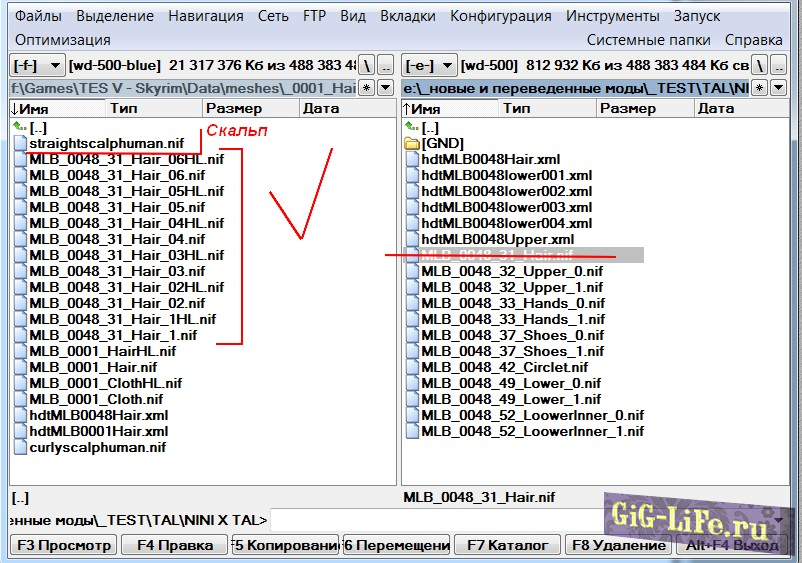Open the right drive selector [-e-] dropdown
802x563 pixels.
click(429, 65)
